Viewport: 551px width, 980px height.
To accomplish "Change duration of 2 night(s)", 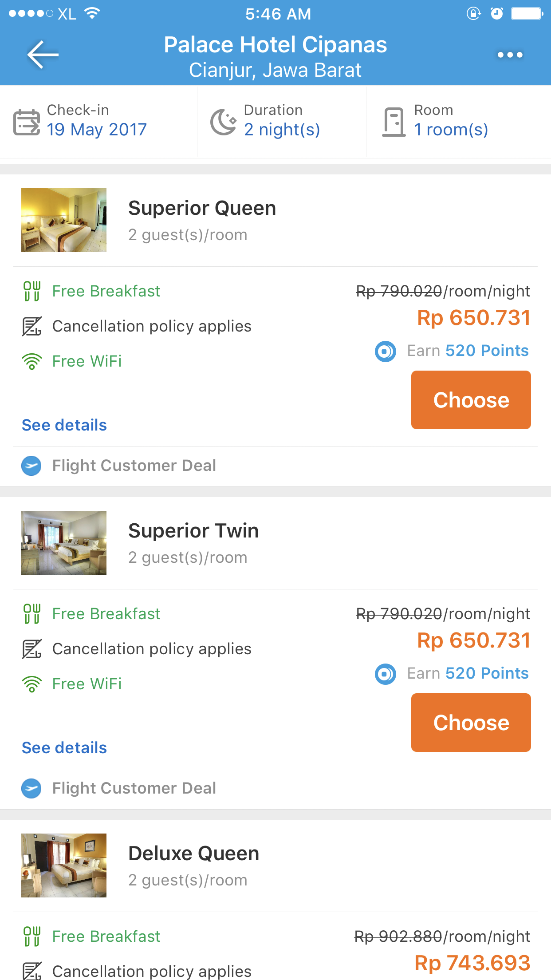I will click(x=282, y=130).
